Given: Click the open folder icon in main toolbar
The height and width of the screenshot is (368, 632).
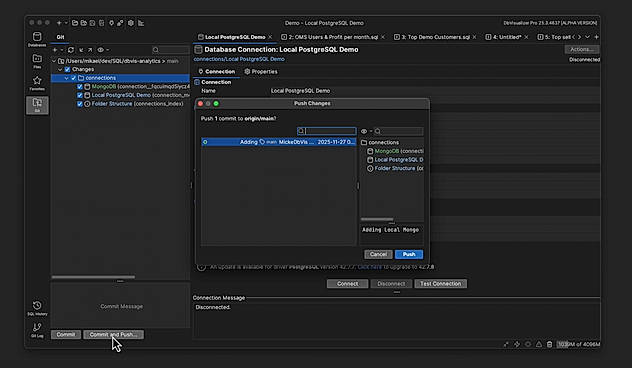Looking at the screenshot, I should [75, 23].
